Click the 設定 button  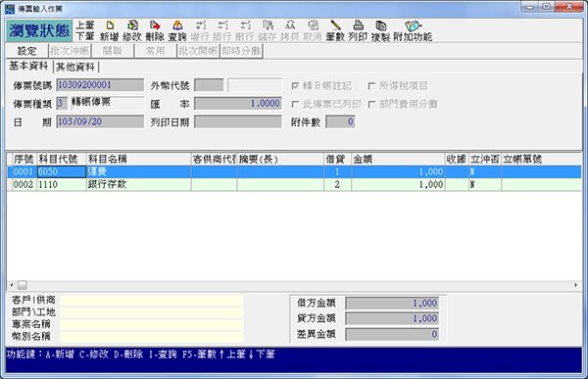27,51
